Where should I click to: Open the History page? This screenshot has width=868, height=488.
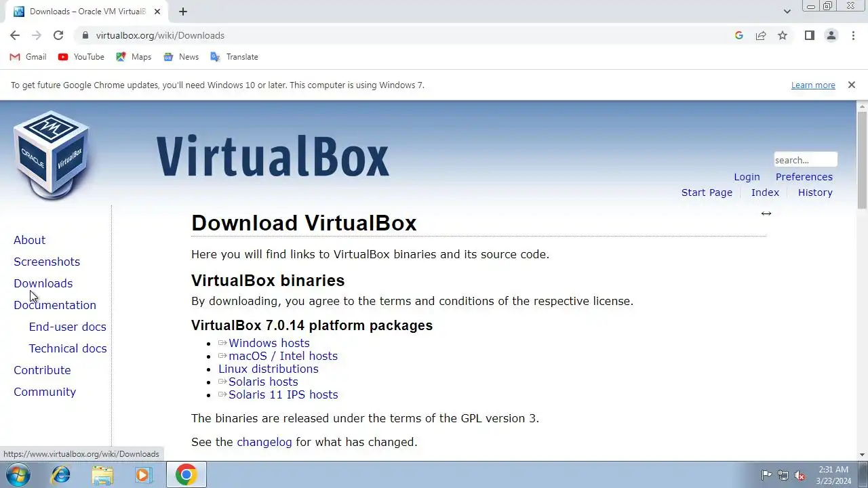tap(815, 192)
